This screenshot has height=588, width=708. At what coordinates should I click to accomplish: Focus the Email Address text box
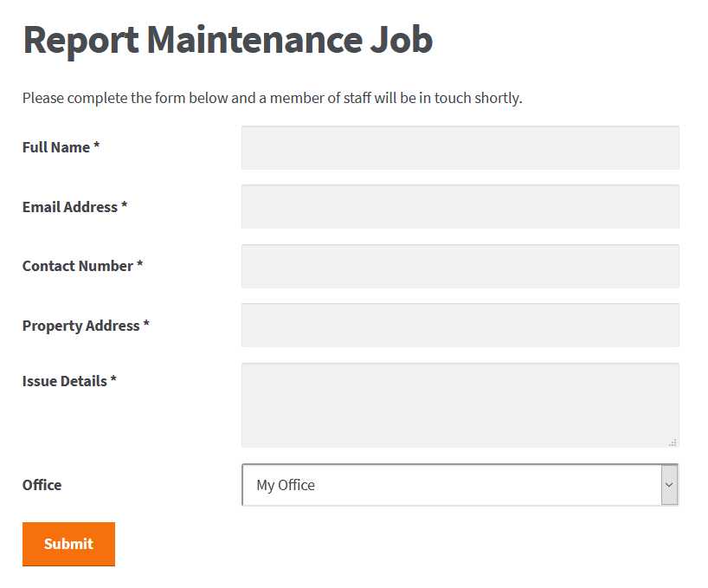click(460, 206)
